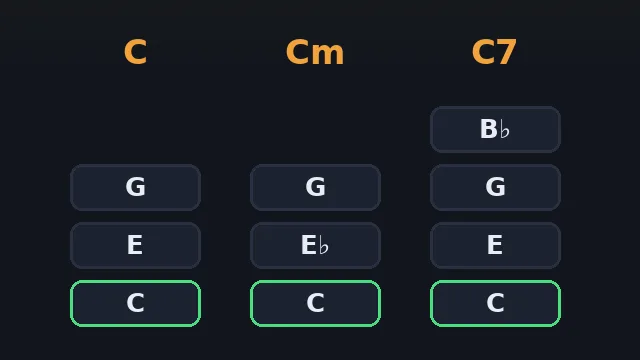Open the orange C7 chord heading
This screenshot has width=640, height=360.
[494, 52]
